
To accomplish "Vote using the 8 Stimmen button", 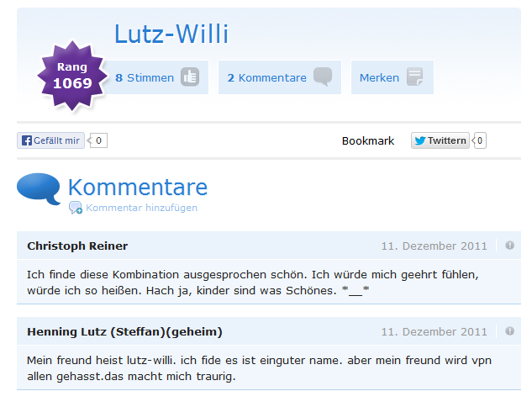I will (x=157, y=77).
